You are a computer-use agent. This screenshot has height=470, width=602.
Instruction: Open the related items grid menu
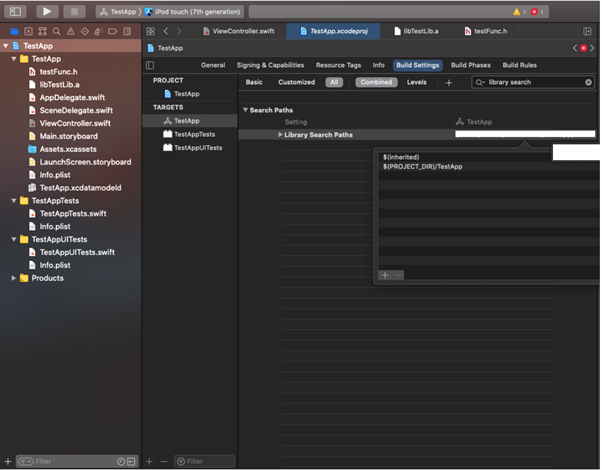click(150, 31)
